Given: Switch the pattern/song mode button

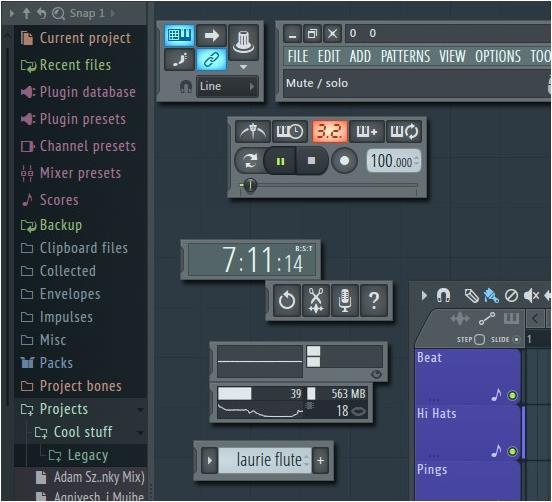Looking at the screenshot, I should pyautogui.click(x=250, y=161).
